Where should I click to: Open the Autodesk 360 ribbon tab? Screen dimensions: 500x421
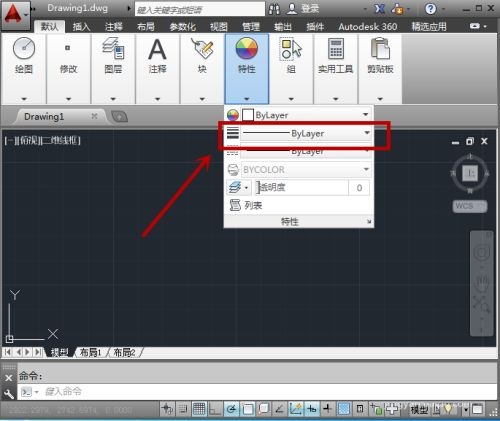pos(368,27)
